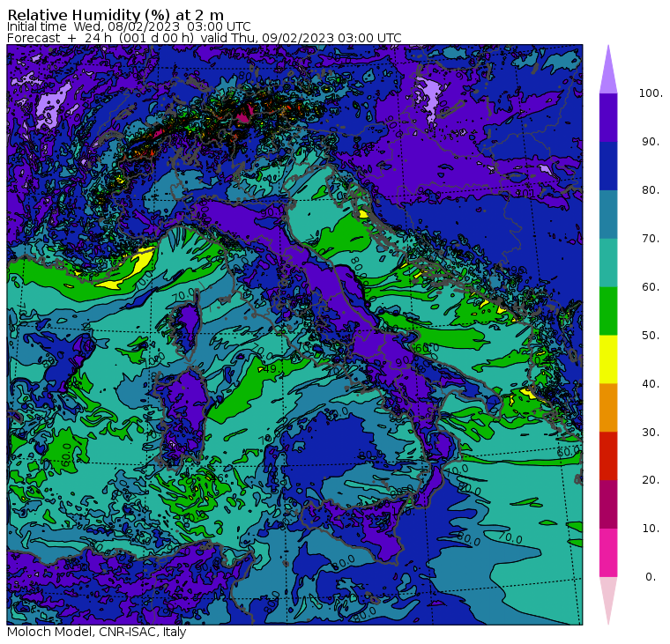
Task: Choose the orange 30–40 legend band
Action: [608, 407]
